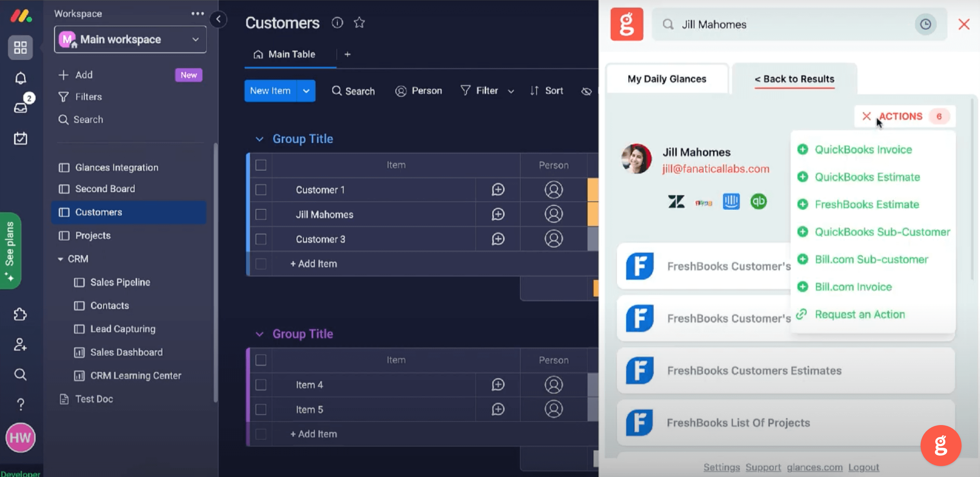980x477 pixels.
Task: Open See plans side tab
Action: [x=10, y=251]
